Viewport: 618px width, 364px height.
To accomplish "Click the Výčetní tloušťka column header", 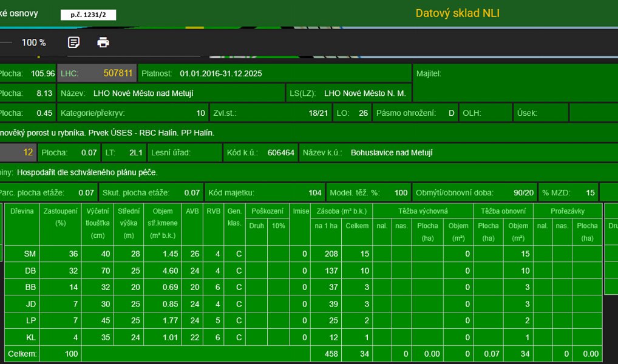I will [x=98, y=223].
